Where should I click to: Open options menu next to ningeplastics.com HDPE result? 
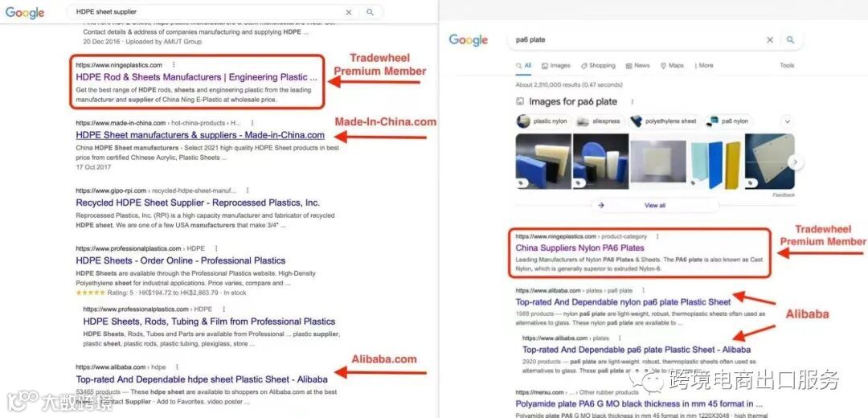[x=174, y=65]
